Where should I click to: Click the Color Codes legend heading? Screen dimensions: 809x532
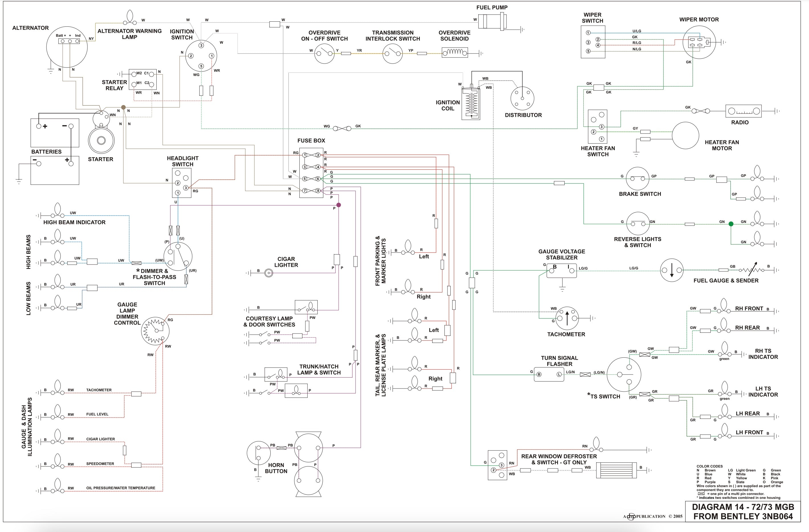pos(709,466)
